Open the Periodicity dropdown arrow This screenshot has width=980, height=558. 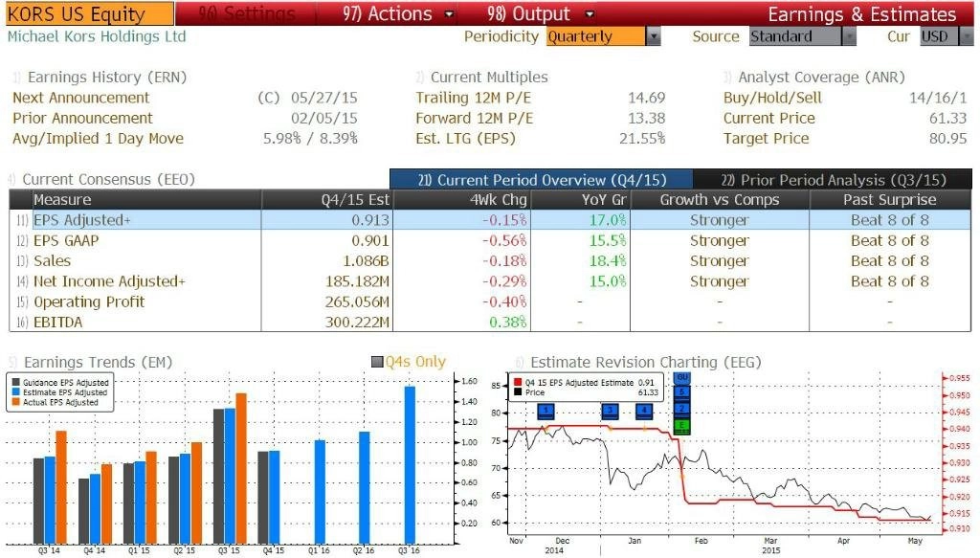(653, 37)
